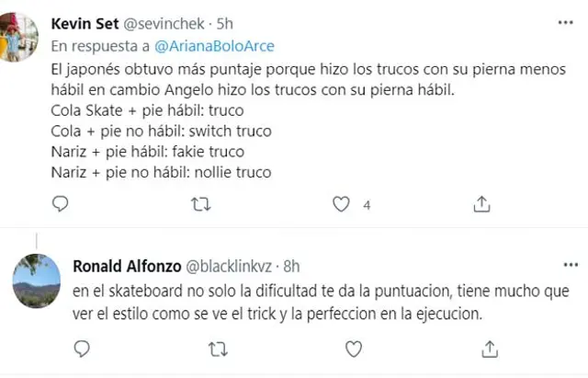Open the 5h timestamp of Kevin's tweet
588x378 pixels.
[x=224, y=22]
